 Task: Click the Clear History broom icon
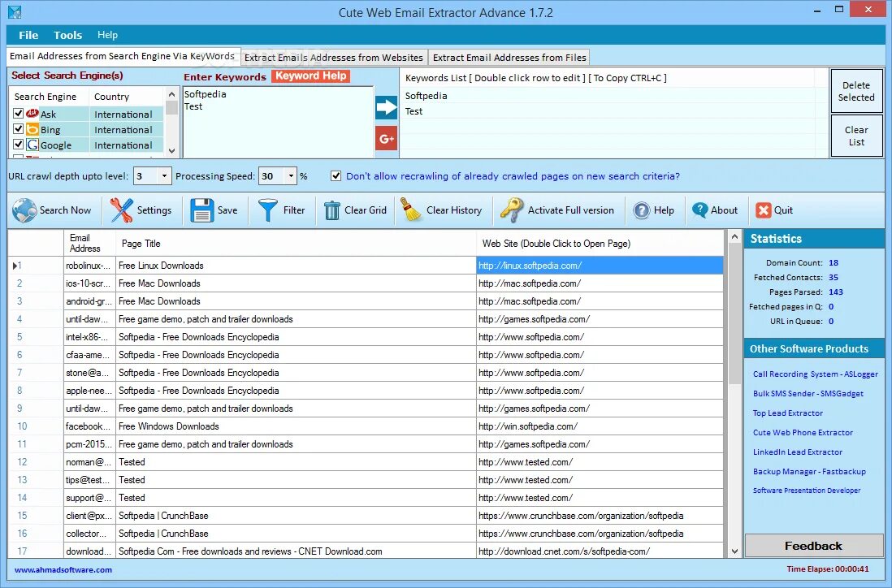(x=411, y=210)
